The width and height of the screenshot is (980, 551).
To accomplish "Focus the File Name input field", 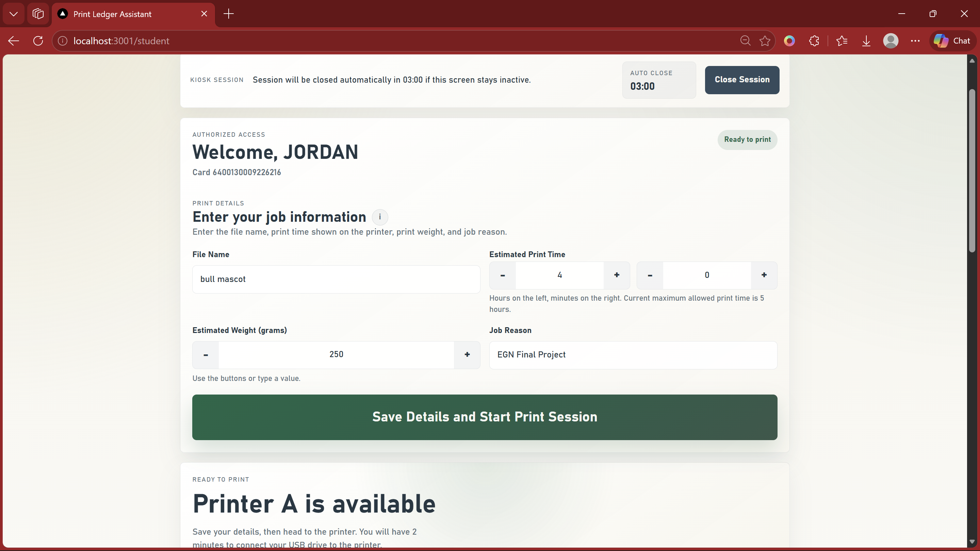I will coord(336,279).
